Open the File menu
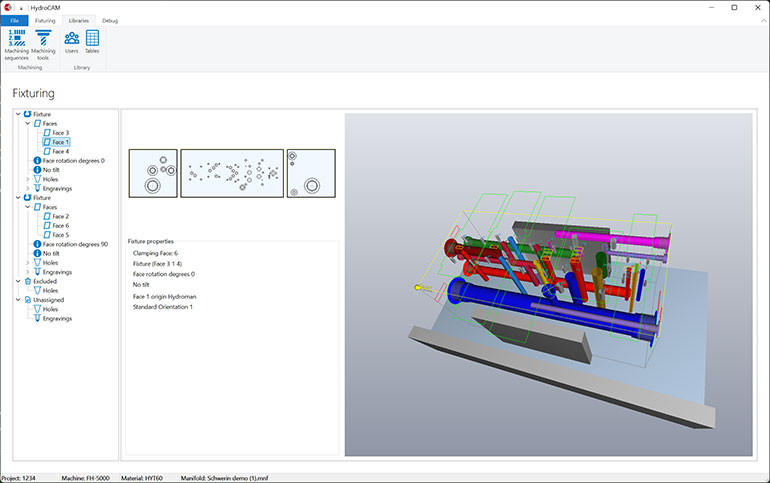 click(14, 21)
